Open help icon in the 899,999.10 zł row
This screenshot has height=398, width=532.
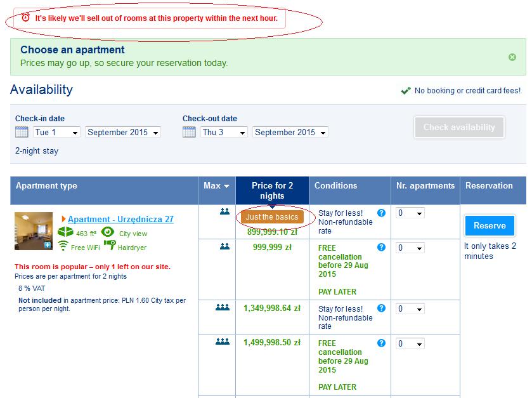click(x=381, y=213)
